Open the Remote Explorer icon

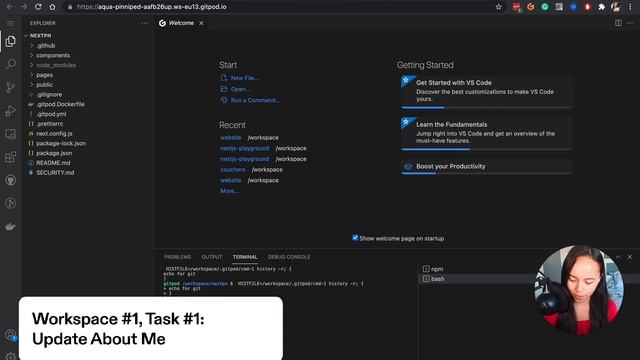click(11, 134)
